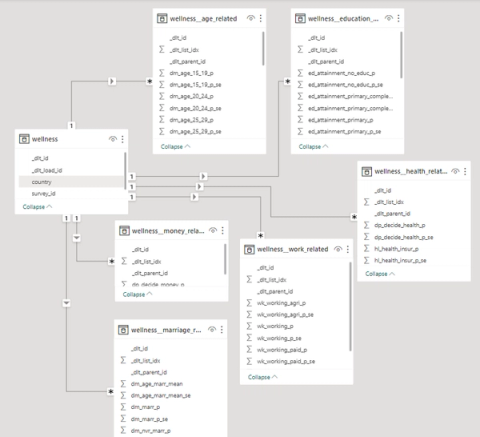Screen dimensions: 480x437
Task: Click sigma icon beside dp_decide_health_p
Action: [366, 225]
